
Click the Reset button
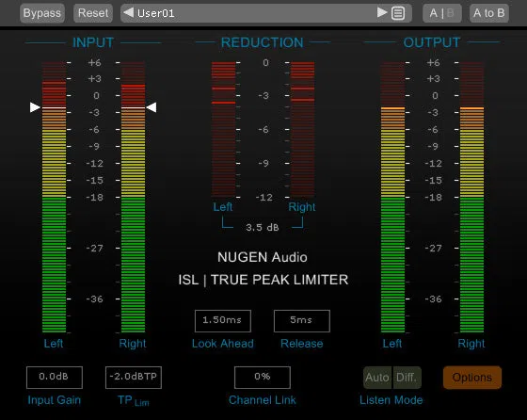93,13
